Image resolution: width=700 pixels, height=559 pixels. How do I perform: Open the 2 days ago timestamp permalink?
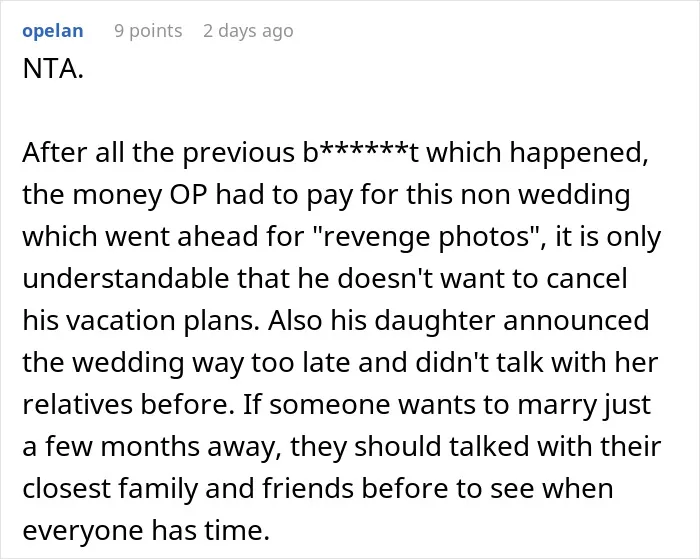coord(248,31)
